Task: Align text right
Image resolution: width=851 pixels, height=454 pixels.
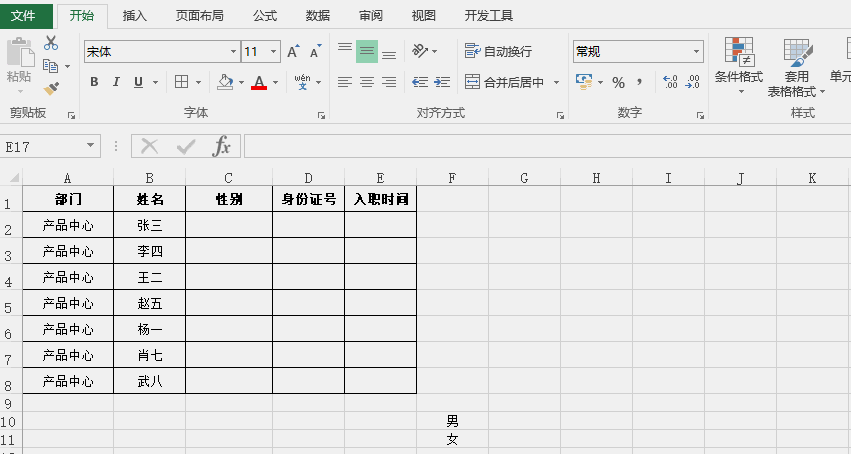Action: [389, 82]
